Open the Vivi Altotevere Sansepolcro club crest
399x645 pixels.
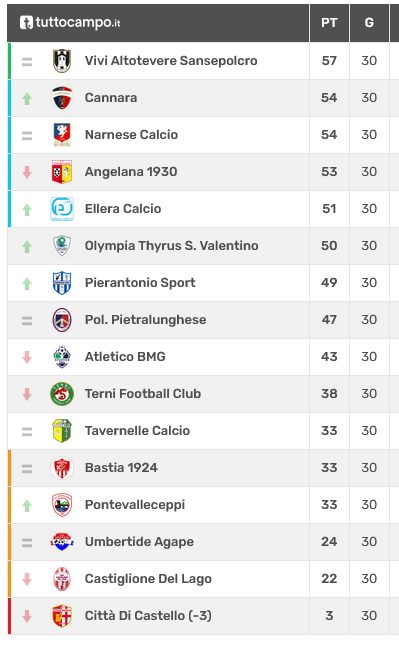pos(62,61)
